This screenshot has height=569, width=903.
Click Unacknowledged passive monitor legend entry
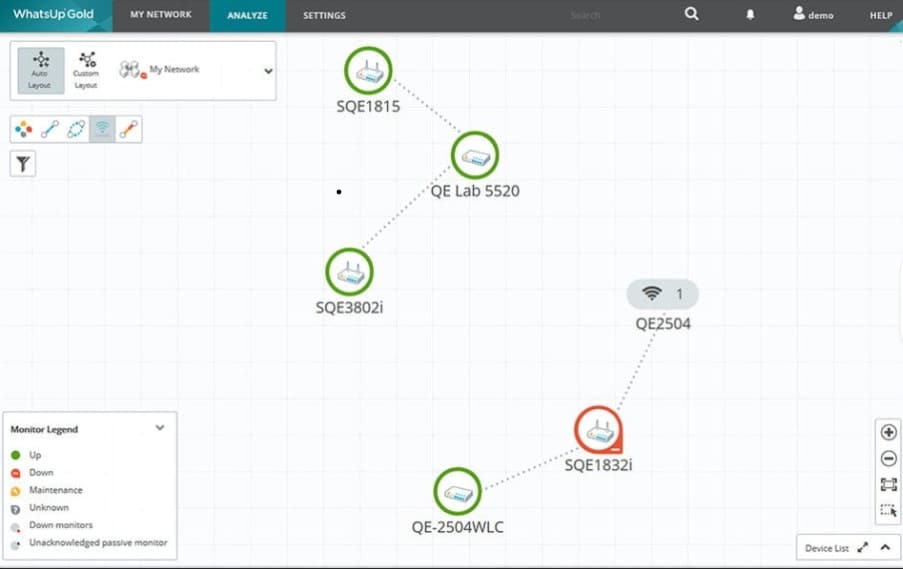(x=89, y=543)
